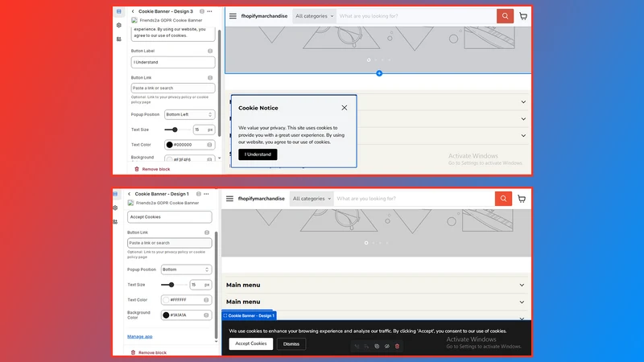Open more options beside Design 1 title
Image resolution: width=644 pixels, height=362 pixels.
[206, 194]
